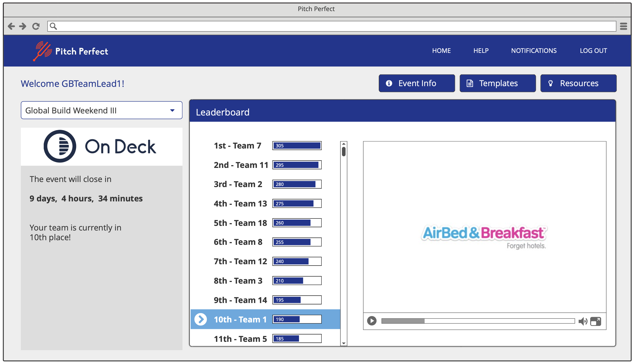Click the On Deck sponsor logo
Viewport: 635px width, 364px height.
[100, 146]
